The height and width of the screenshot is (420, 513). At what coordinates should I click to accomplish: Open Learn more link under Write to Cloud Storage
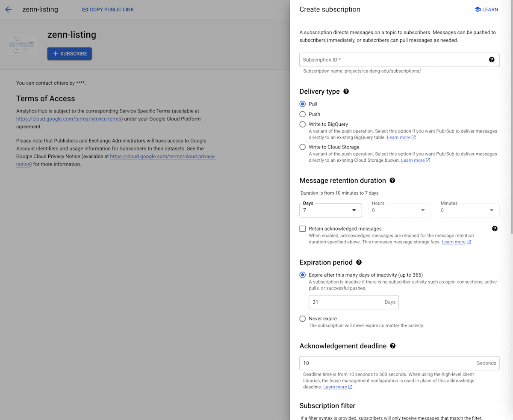pyautogui.click(x=416, y=160)
